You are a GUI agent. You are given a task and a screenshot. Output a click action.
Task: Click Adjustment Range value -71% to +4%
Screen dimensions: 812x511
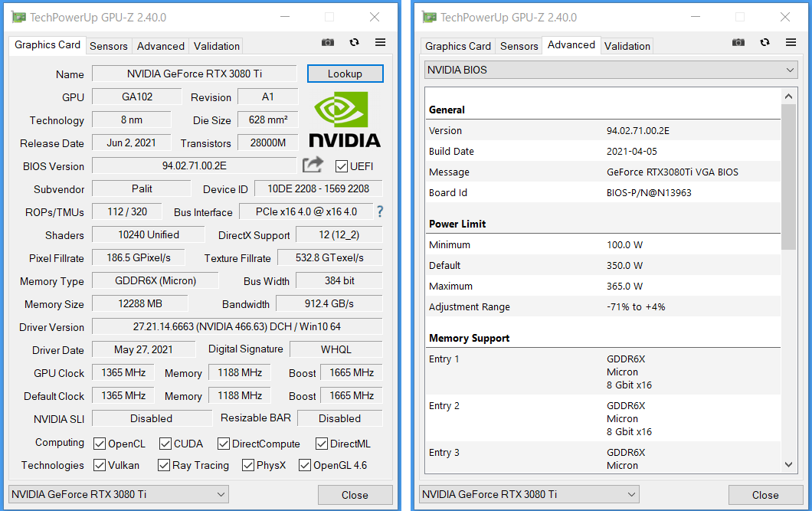(636, 307)
